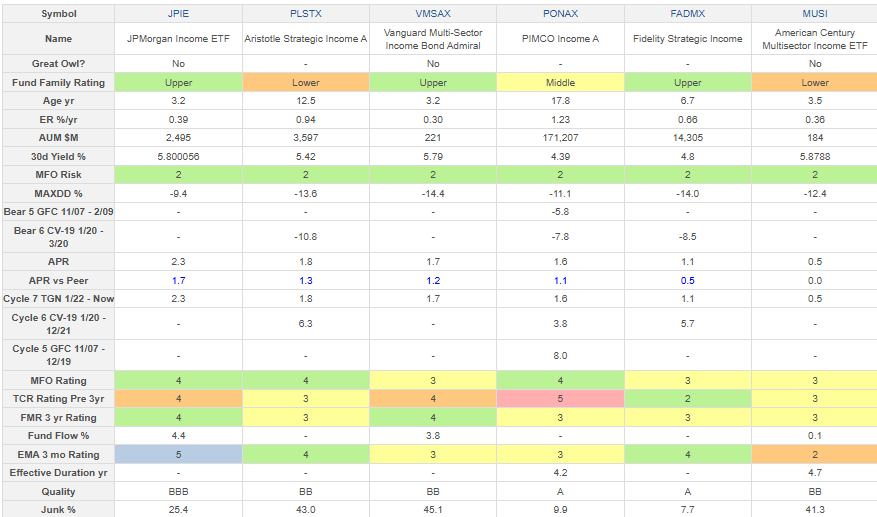This screenshot has height=517, width=877.
Task: Select the Fidelity Strategic Income name cell
Action: tap(687, 39)
